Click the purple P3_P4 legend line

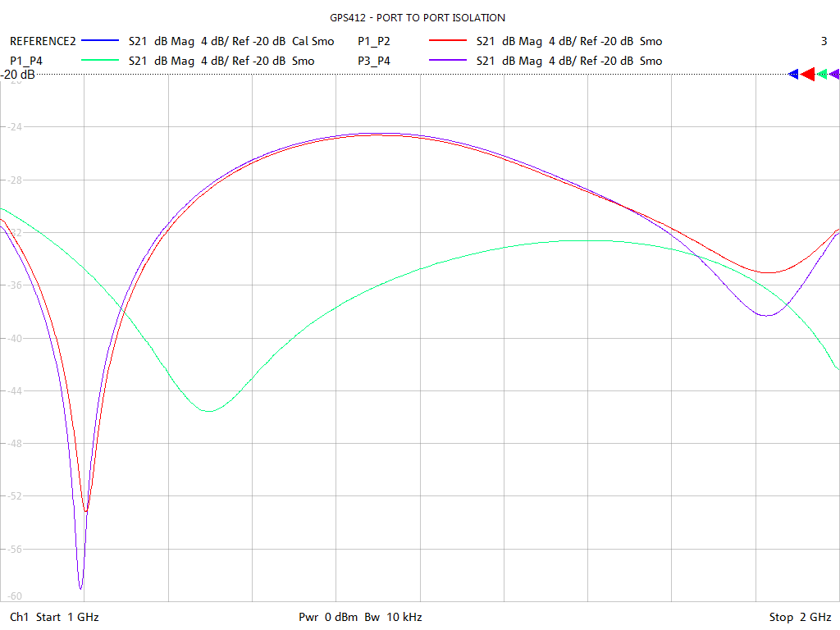tap(448, 61)
